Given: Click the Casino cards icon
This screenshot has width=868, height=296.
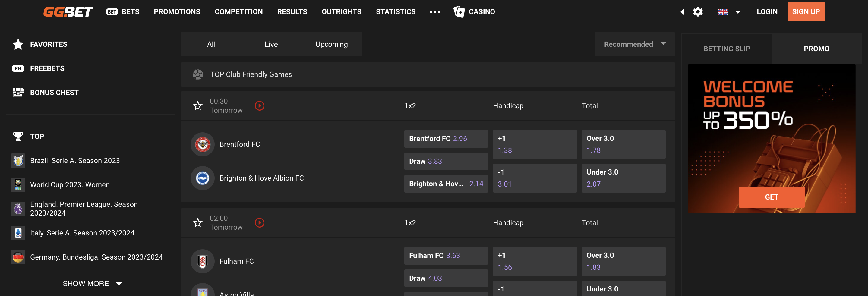Looking at the screenshot, I should pos(459,12).
